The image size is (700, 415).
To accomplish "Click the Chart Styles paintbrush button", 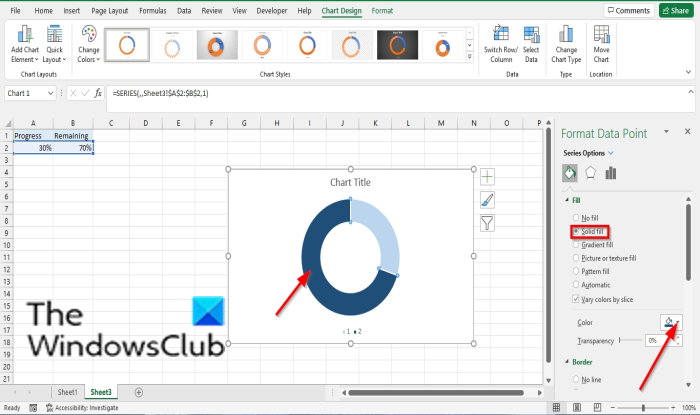I will click(487, 200).
